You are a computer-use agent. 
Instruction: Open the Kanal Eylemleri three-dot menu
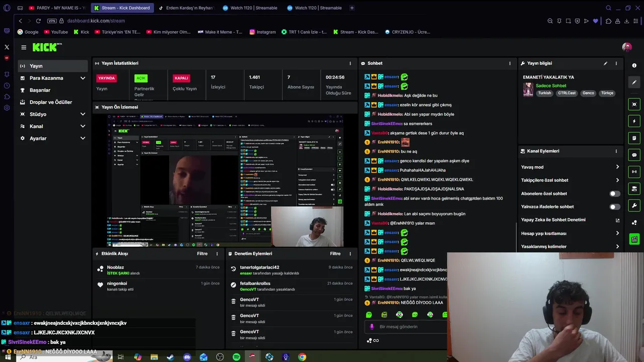616,151
